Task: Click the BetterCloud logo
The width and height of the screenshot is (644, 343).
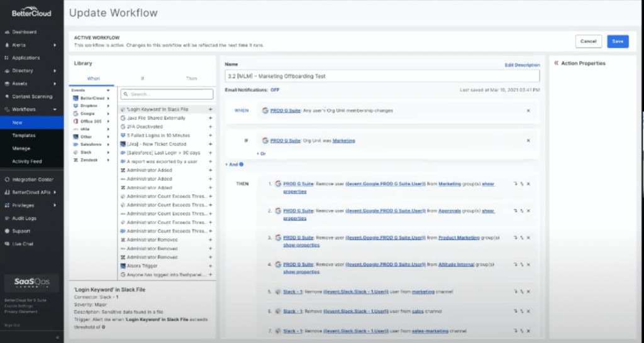Action: tap(31, 13)
